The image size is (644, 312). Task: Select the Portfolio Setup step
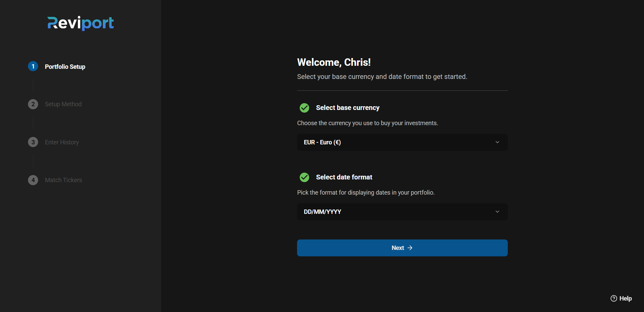tap(65, 67)
